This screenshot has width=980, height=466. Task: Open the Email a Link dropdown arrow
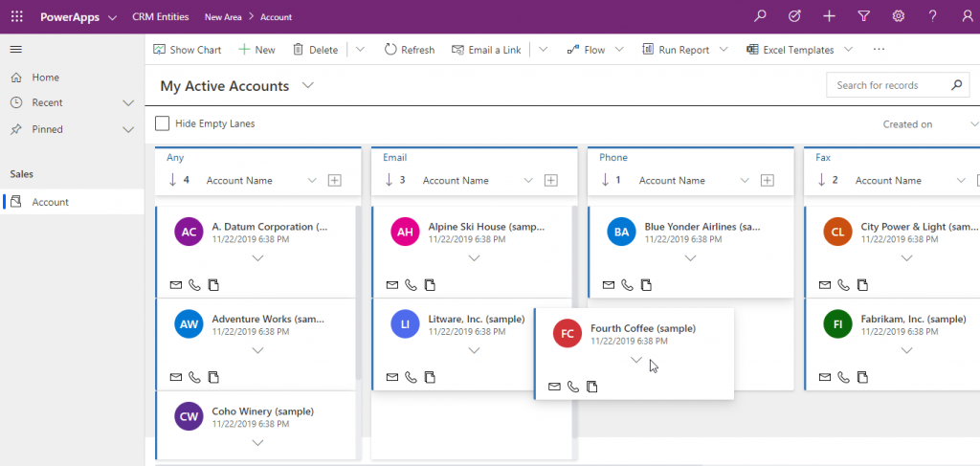point(543,50)
